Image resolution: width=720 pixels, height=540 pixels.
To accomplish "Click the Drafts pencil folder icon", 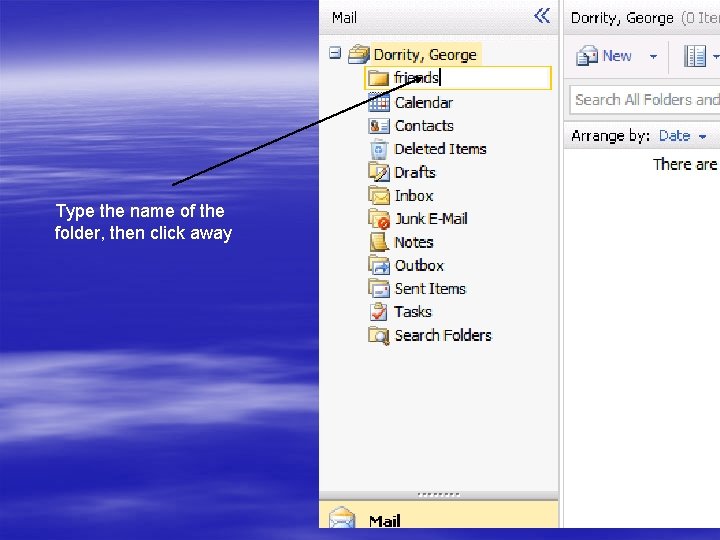I will 379,172.
